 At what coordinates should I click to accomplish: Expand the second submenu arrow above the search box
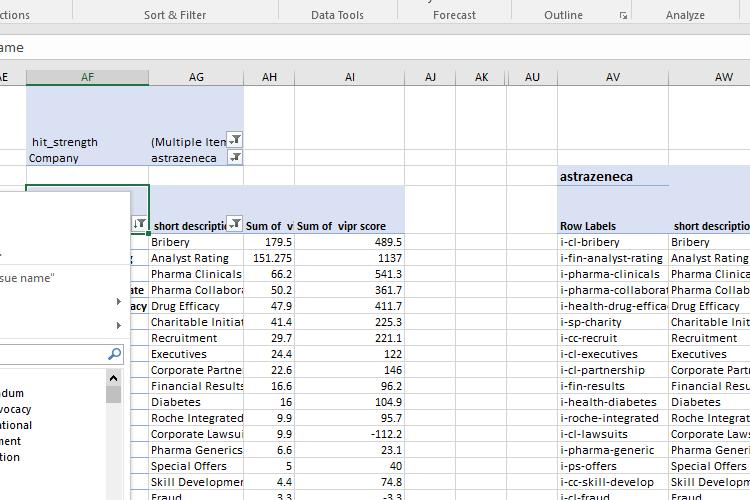pos(118,325)
